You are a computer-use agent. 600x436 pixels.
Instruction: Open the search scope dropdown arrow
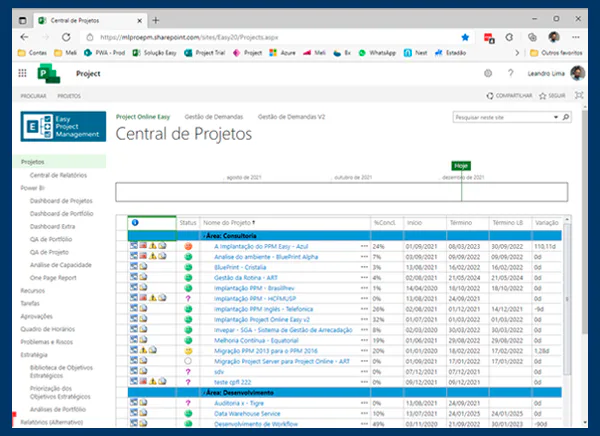click(556, 117)
